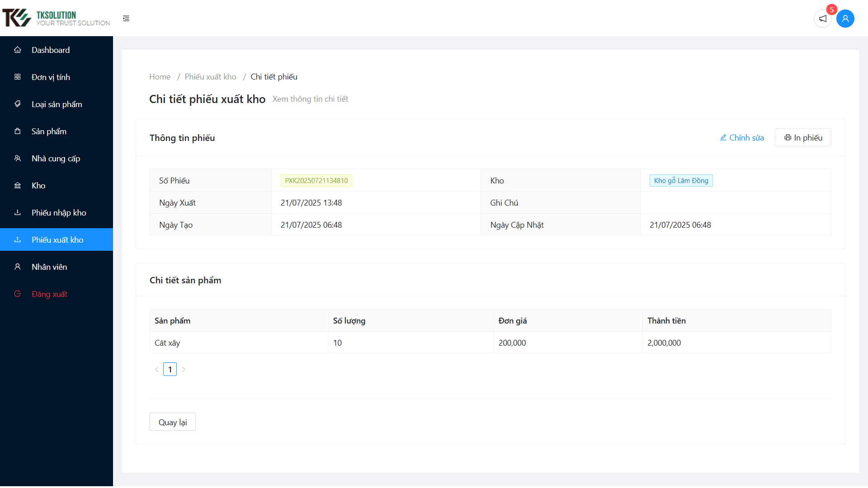Click the Loại sản phẩm tag icon

pos(18,104)
